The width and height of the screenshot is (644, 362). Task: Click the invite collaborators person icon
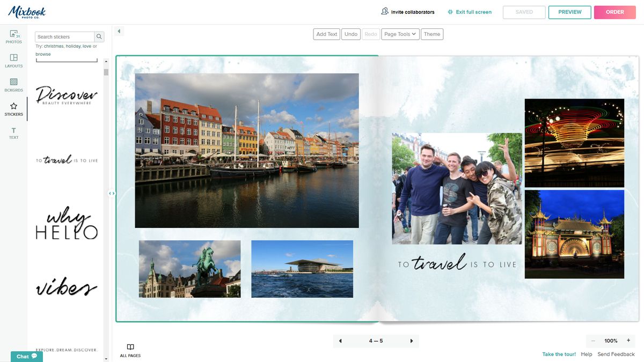pyautogui.click(x=385, y=11)
